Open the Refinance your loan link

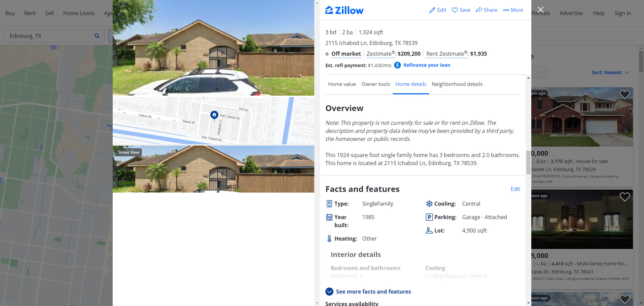[427, 65]
